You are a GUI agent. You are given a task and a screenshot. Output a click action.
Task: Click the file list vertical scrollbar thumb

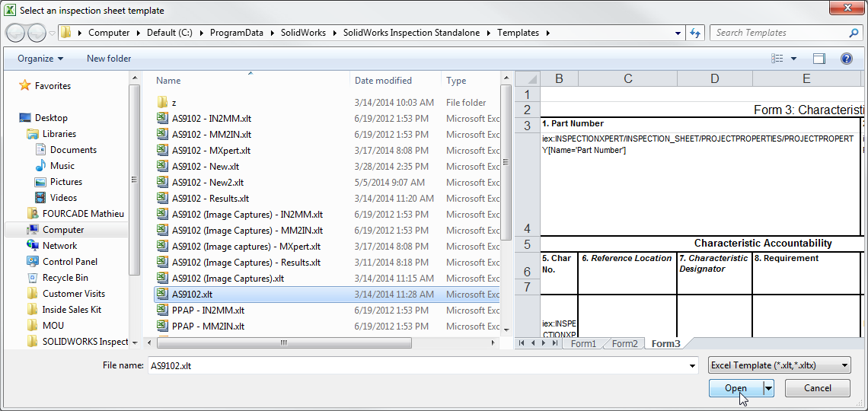tap(506, 162)
